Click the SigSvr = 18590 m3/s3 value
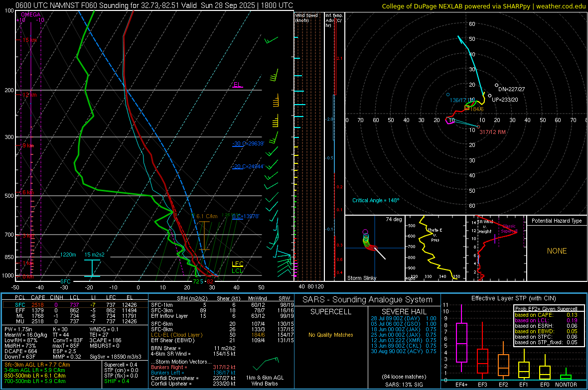This screenshot has height=390, width=588. tap(116, 357)
